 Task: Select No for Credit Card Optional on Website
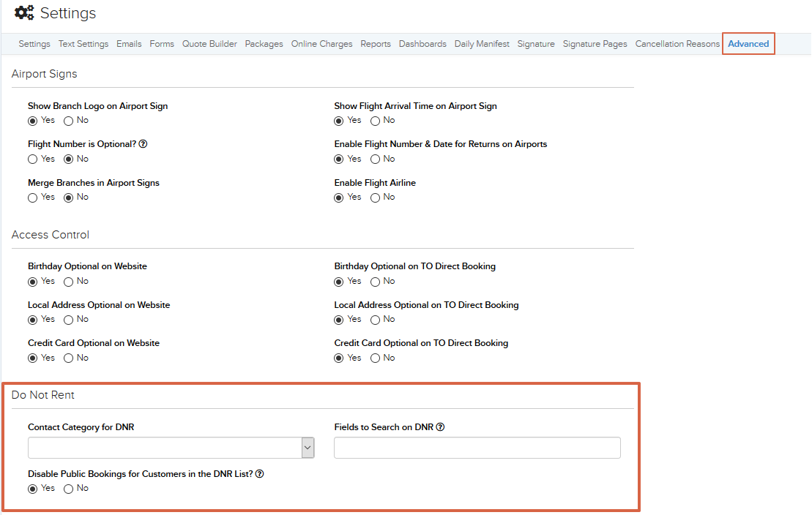[x=67, y=357]
